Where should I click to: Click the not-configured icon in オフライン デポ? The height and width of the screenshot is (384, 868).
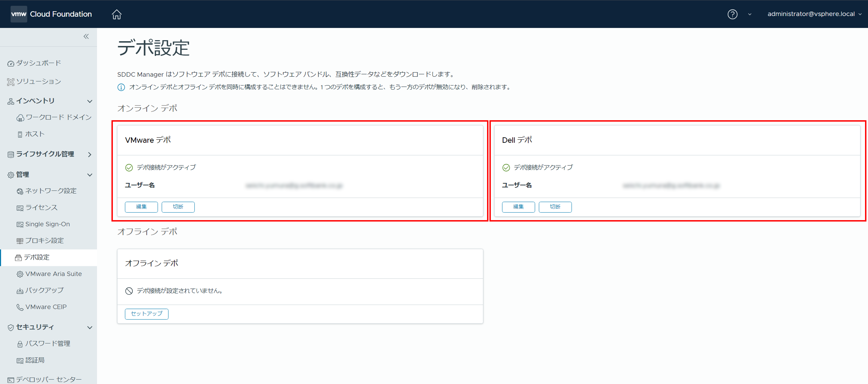click(x=129, y=291)
